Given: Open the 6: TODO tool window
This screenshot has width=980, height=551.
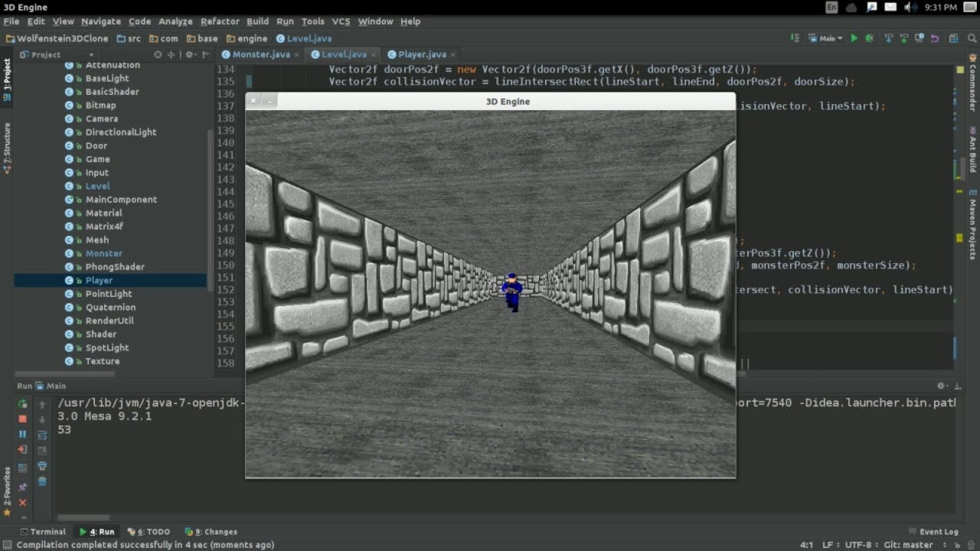Looking at the screenshot, I should click(x=149, y=532).
